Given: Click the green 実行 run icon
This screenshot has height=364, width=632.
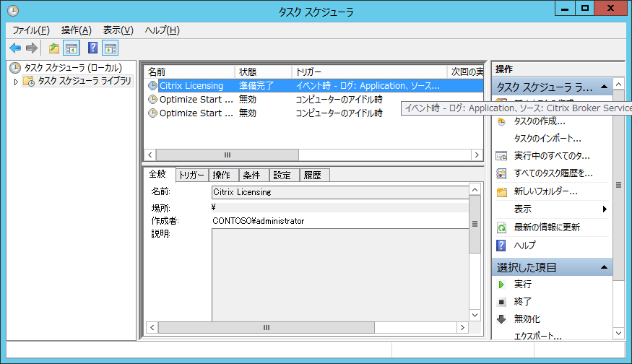Looking at the screenshot, I should (501, 285).
